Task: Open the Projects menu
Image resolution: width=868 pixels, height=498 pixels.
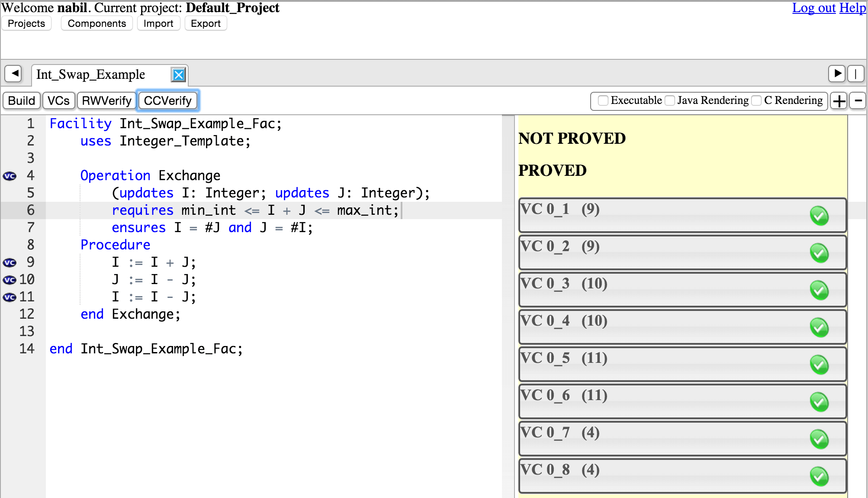Action: tap(26, 23)
